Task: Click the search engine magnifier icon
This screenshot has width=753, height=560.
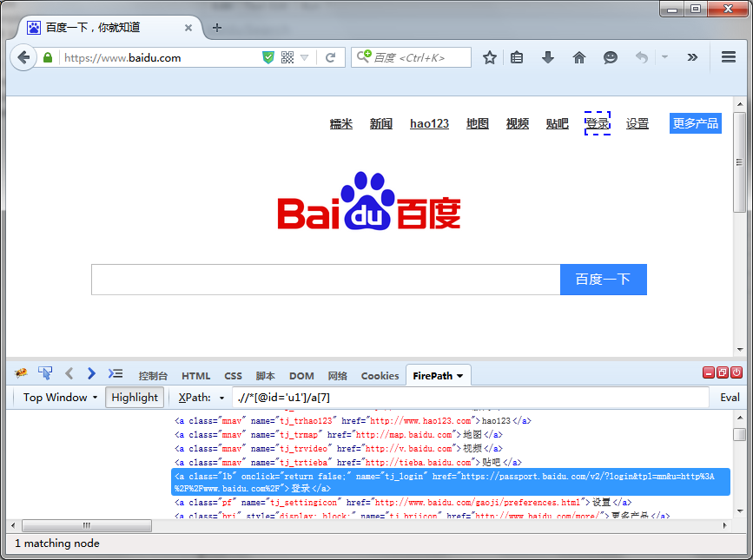Action: tap(364, 56)
